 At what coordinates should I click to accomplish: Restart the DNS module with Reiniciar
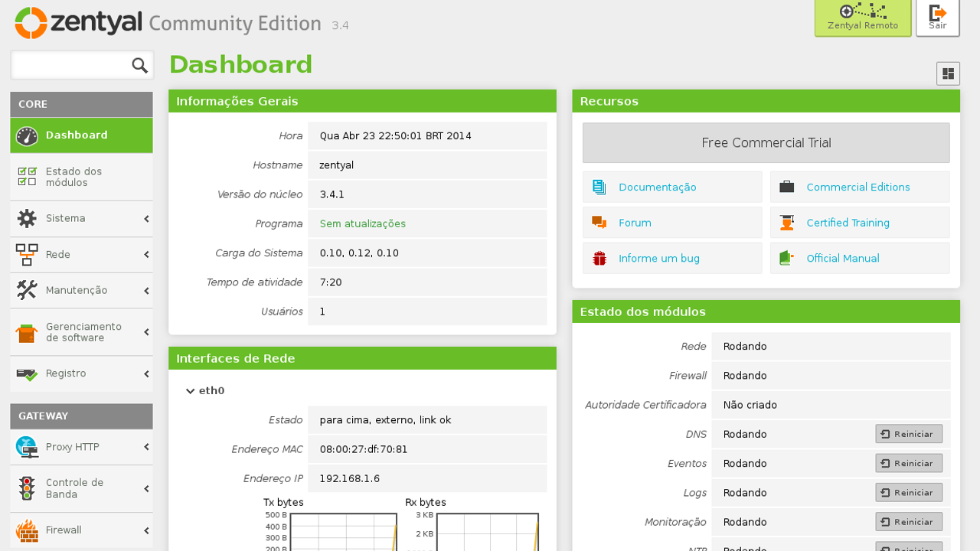pyautogui.click(x=908, y=434)
